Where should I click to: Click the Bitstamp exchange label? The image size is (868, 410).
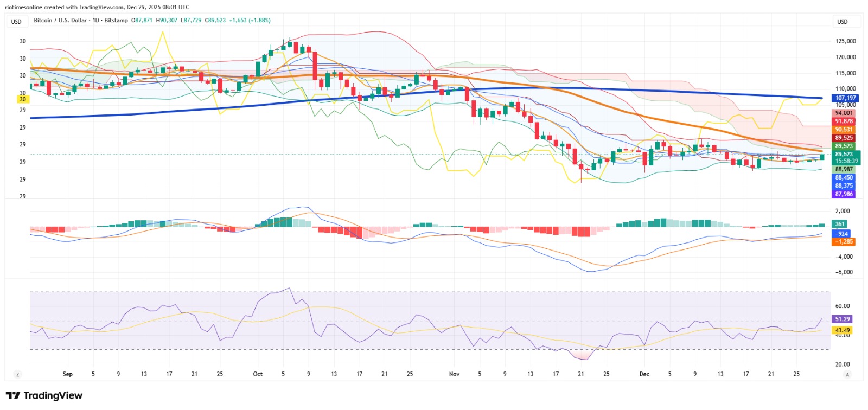click(x=116, y=20)
